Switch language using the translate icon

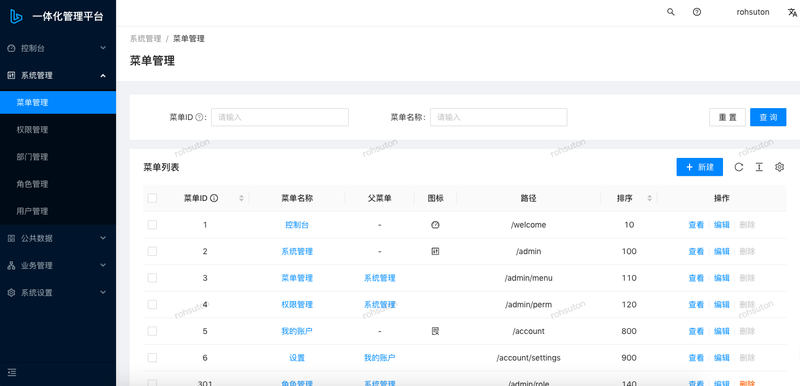click(792, 13)
